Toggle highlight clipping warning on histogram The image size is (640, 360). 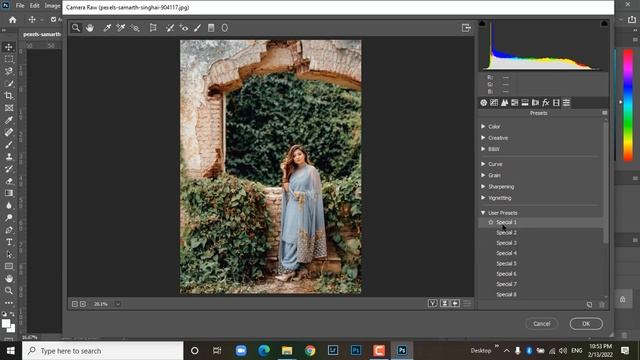click(x=604, y=23)
